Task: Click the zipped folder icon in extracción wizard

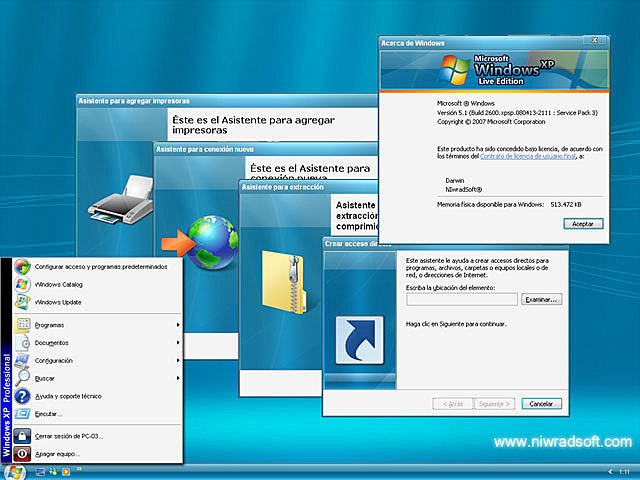Action: click(284, 282)
